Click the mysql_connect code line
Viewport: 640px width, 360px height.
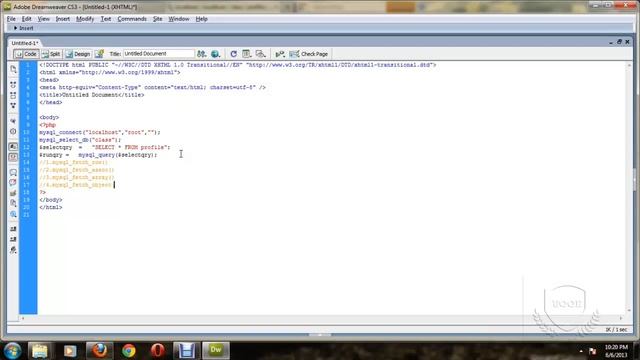(100, 132)
